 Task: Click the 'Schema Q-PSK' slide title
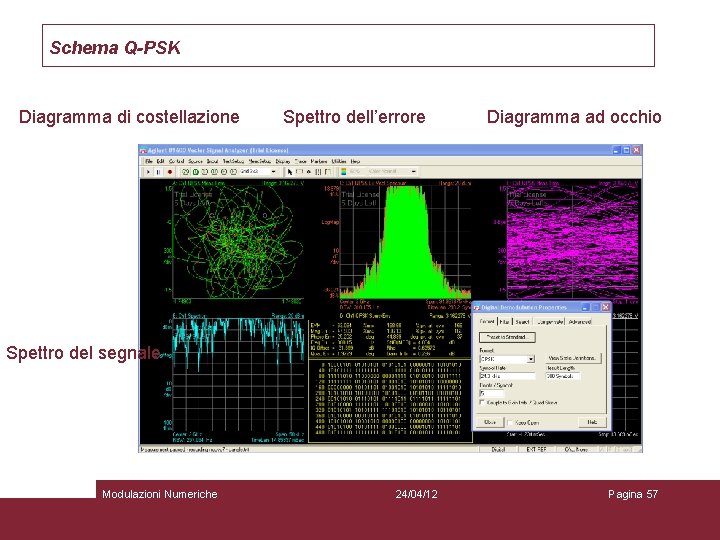point(115,48)
